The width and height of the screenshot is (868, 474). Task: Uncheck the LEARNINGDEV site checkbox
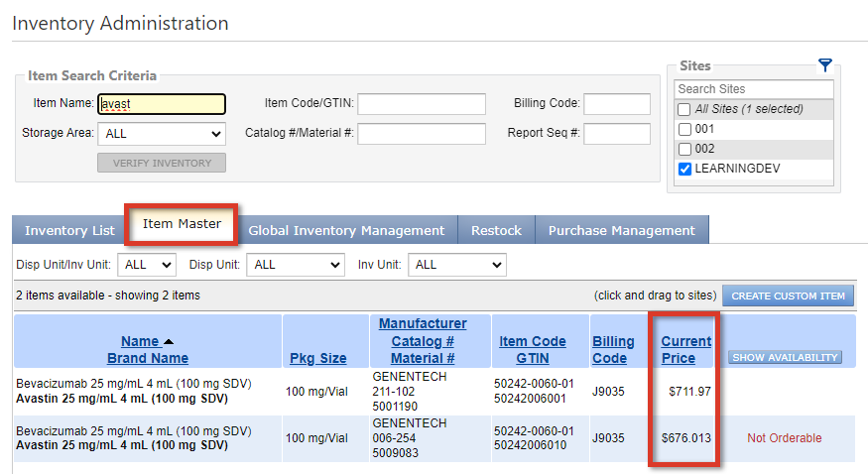(x=683, y=169)
